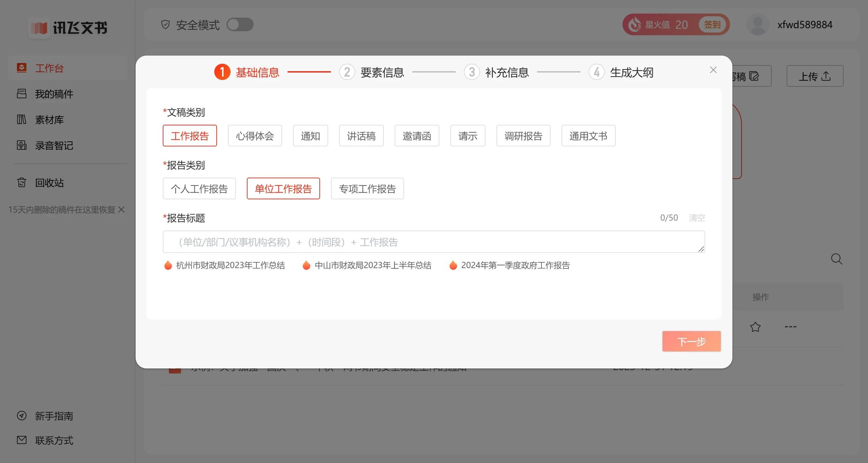The image size is (868, 463).
Task: Select step 4 生成大纲
Action: point(621,72)
